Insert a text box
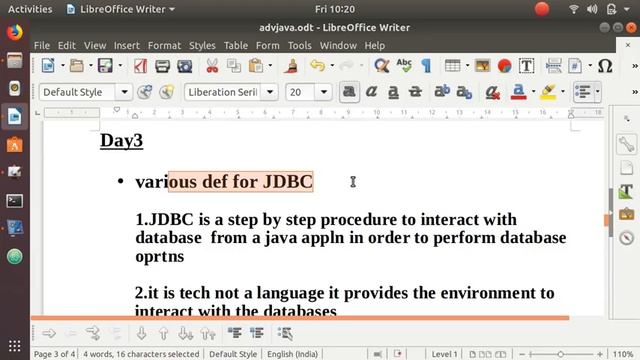This screenshot has height=360, width=640. [527, 65]
